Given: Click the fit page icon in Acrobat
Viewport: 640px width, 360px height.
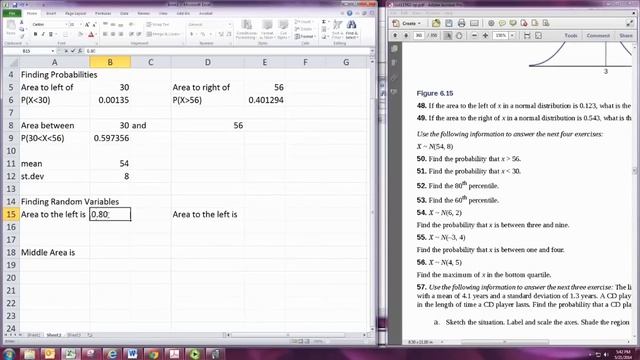Looking at the screenshot, I should (538, 36).
